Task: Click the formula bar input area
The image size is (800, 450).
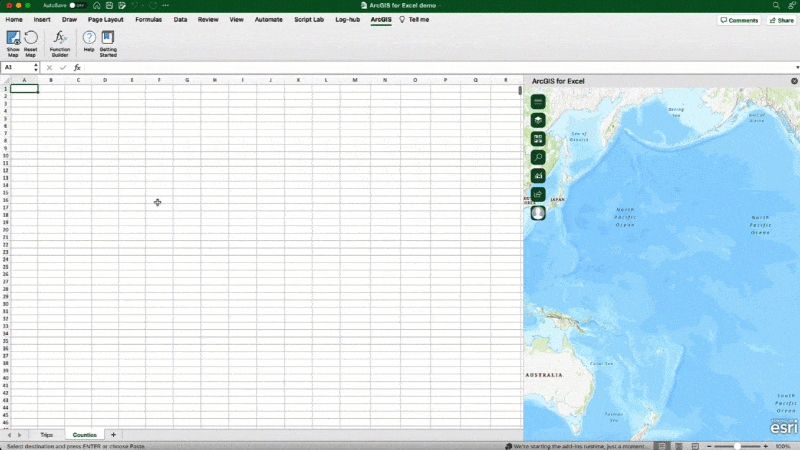Action: (x=438, y=67)
